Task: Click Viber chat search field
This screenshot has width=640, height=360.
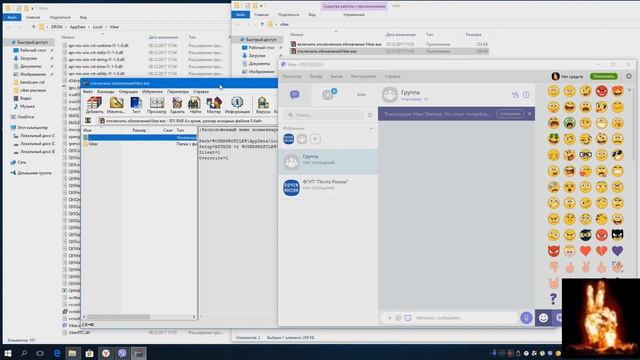Action: pos(325,115)
